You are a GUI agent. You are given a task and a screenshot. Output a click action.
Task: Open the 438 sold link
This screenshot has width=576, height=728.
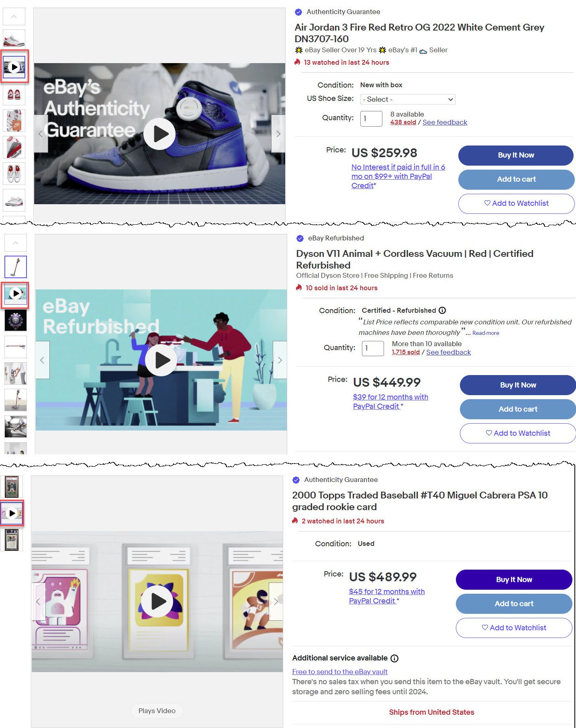pos(403,122)
